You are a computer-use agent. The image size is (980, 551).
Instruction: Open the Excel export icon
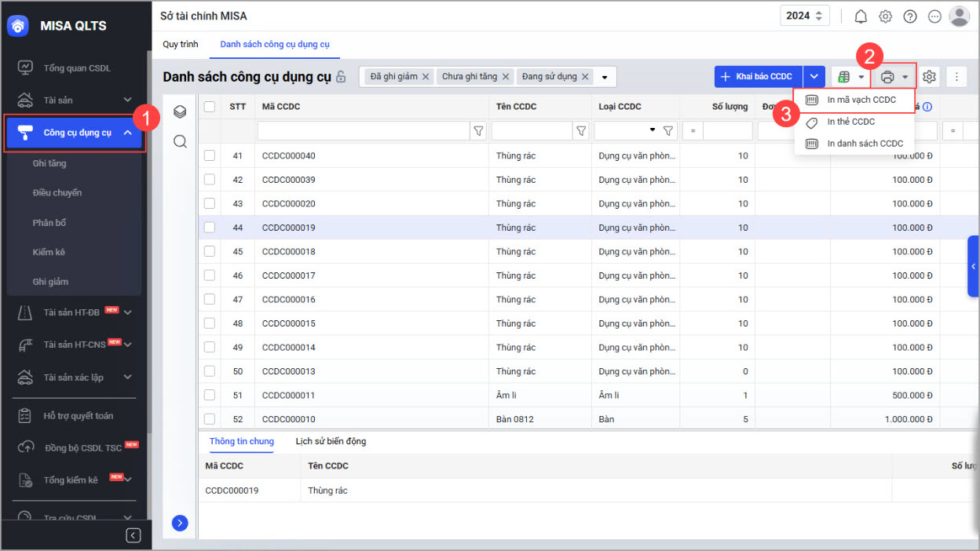click(844, 77)
